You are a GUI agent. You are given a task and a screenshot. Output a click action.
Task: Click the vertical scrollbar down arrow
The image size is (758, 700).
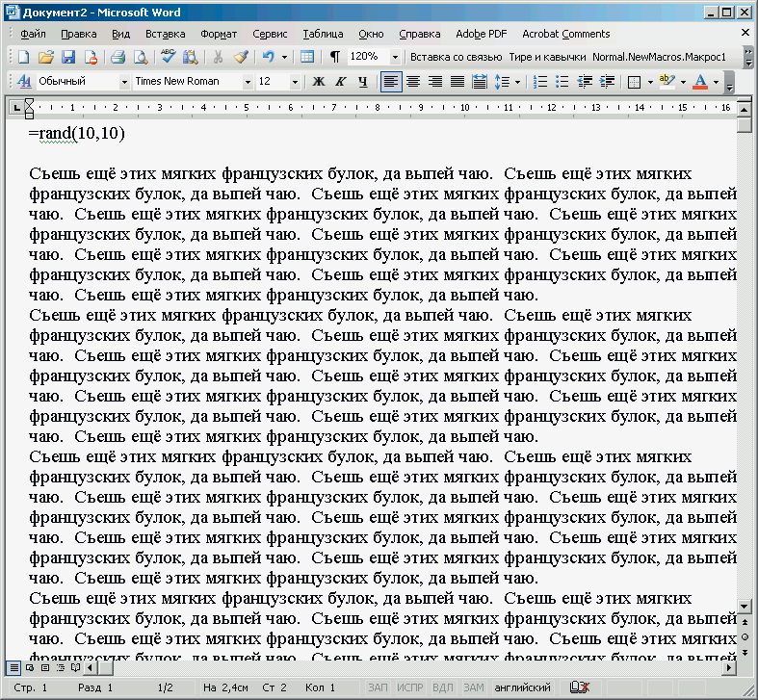click(744, 606)
